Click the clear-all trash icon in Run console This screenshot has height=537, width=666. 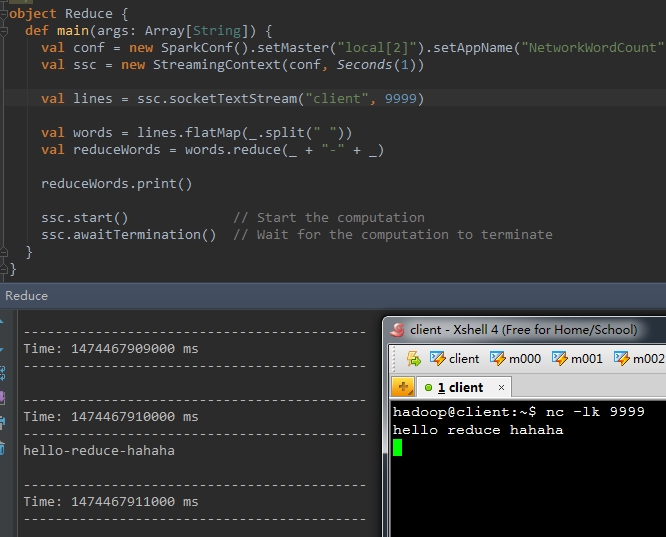coord(3,448)
